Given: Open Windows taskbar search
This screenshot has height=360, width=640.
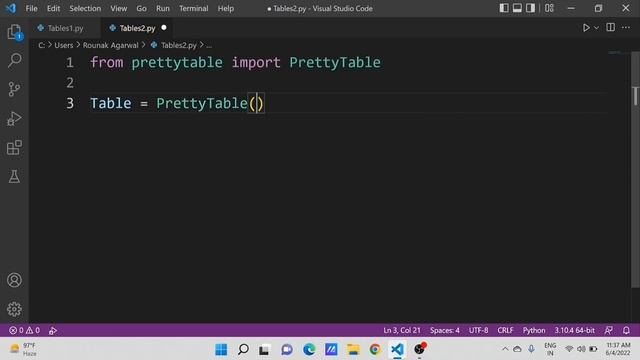Looking at the screenshot, I should pos(243,349).
